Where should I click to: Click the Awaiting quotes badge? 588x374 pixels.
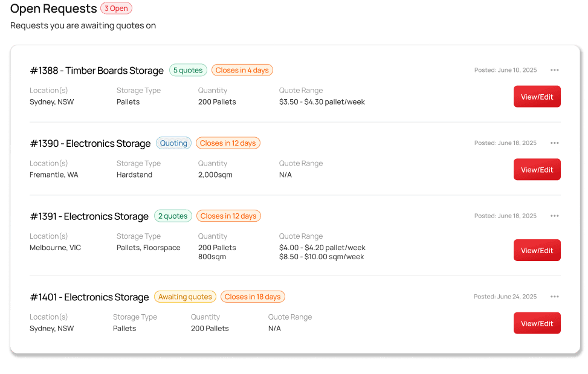(186, 297)
